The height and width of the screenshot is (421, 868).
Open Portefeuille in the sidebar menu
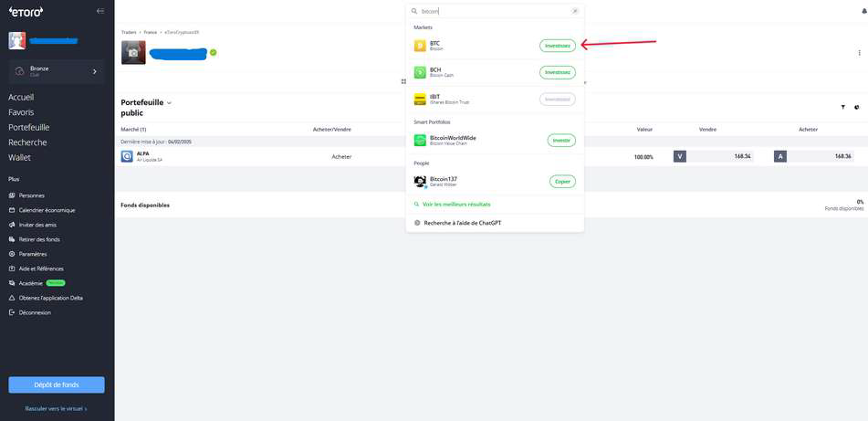pyautogui.click(x=29, y=128)
